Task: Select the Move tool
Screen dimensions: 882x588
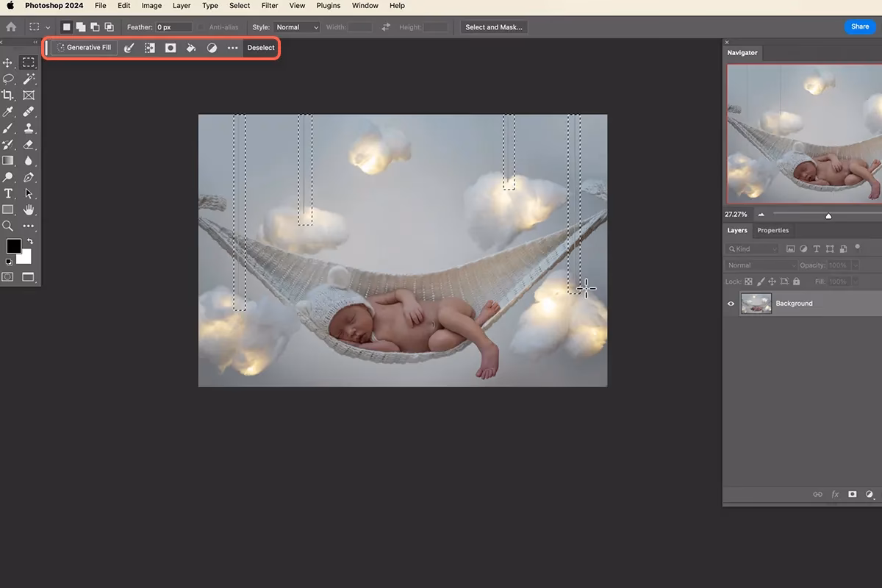Action: tap(8, 63)
